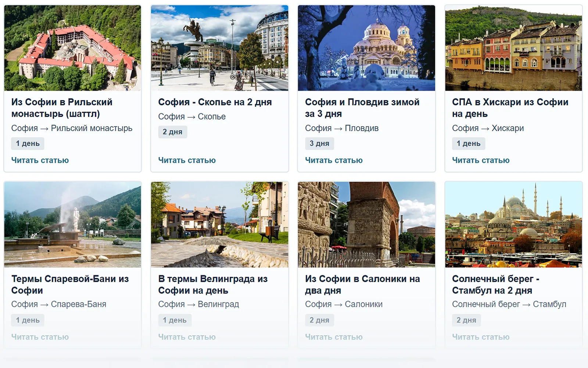Click route text 'София → Рильский монастырь'
This screenshot has width=588, height=368.
pos(72,128)
